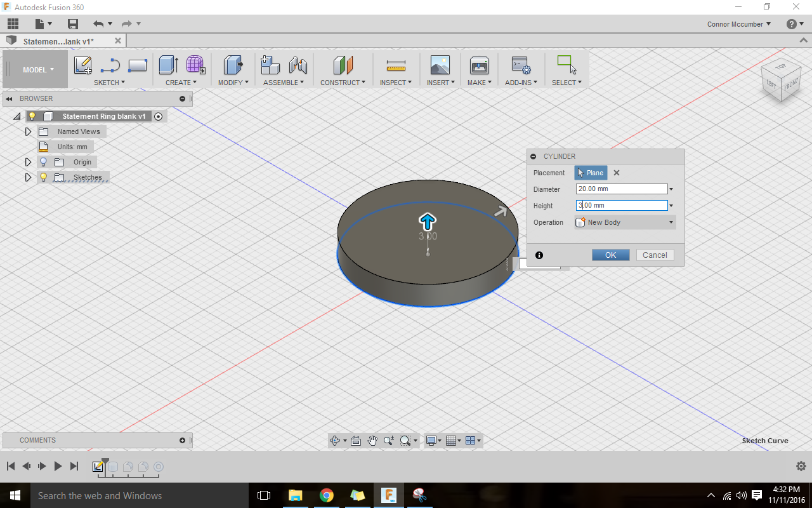Image resolution: width=812 pixels, height=508 pixels.
Task: Open the Help question mark icon
Action: (791, 24)
